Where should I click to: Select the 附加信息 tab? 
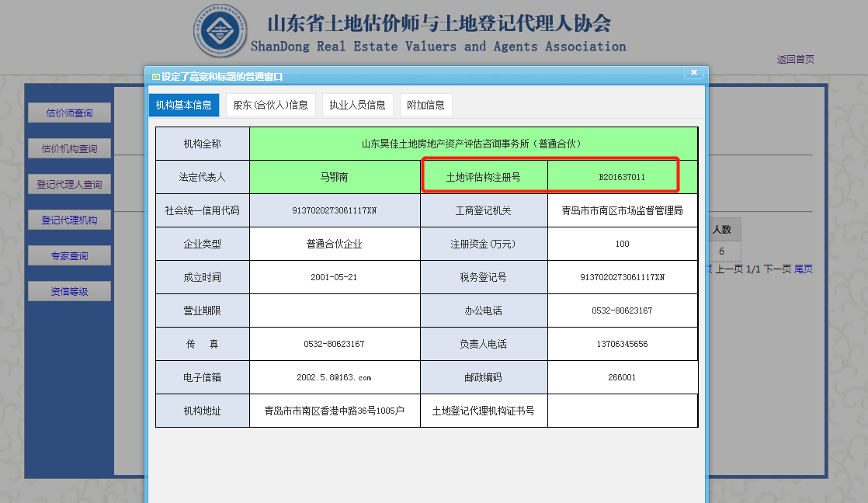pyautogui.click(x=425, y=106)
